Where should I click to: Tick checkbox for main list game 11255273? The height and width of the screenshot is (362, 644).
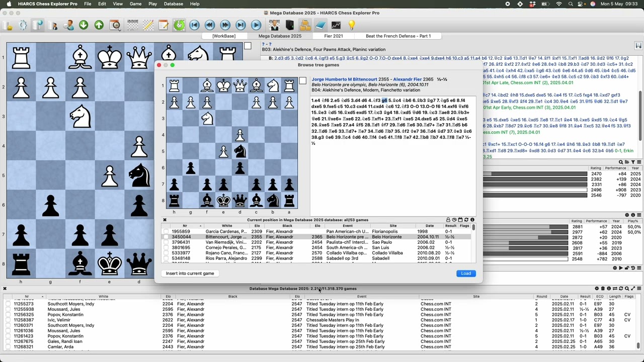(8, 304)
